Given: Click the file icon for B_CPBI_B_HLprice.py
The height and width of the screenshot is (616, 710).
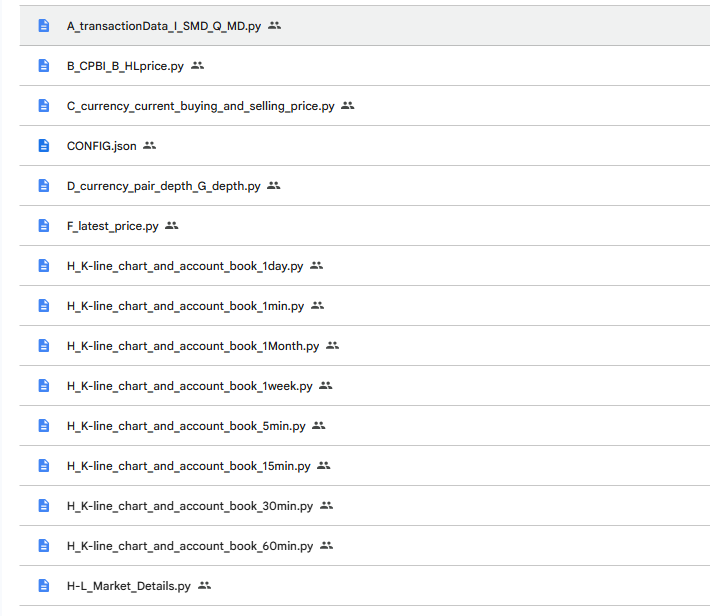Looking at the screenshot, I should [x=43, y=66].
